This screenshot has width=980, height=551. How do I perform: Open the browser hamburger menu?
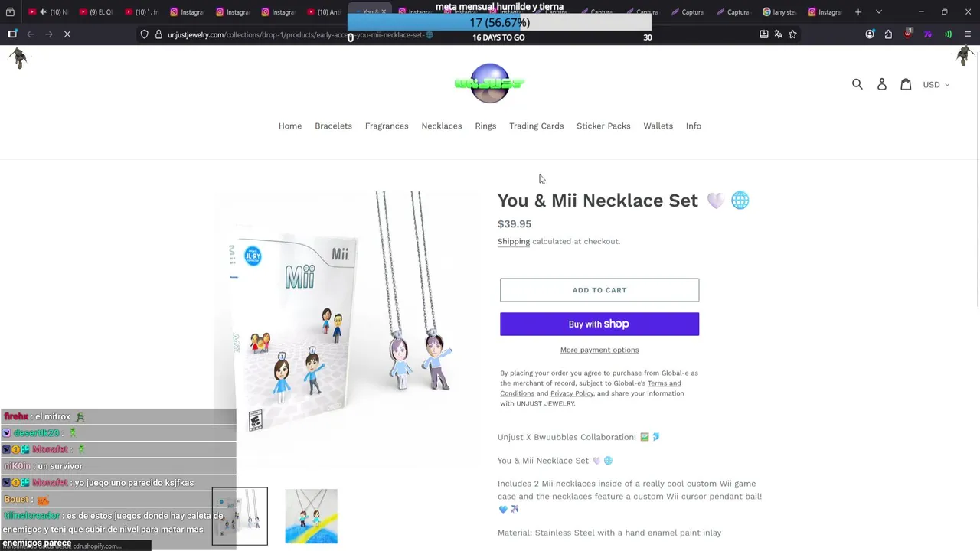point(968,34)
